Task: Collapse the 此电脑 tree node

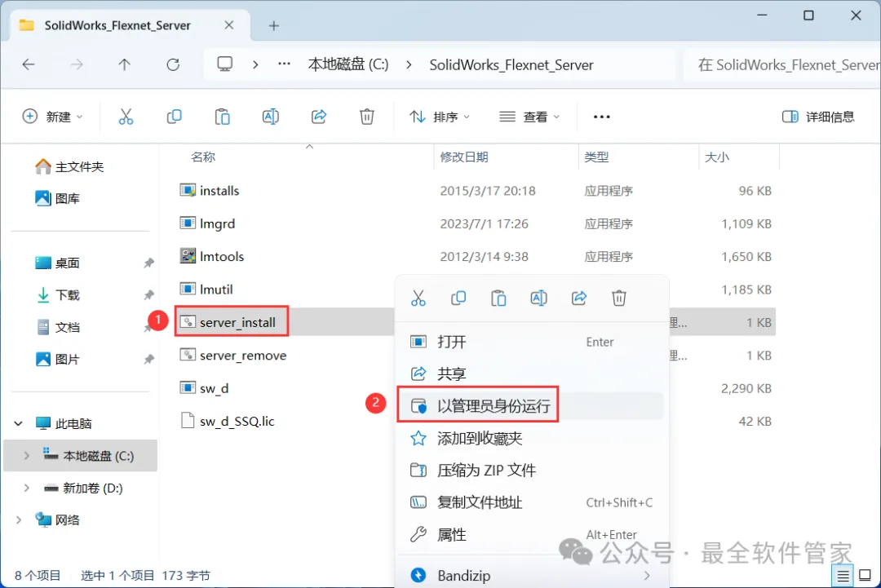Action: 19,423
